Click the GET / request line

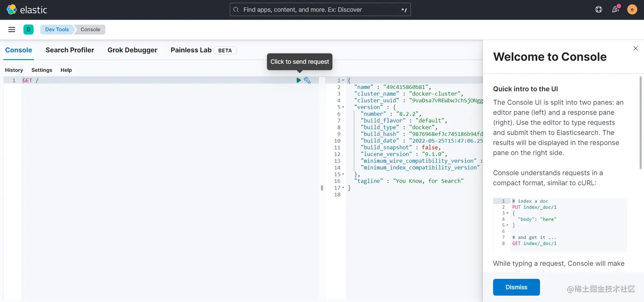(x=31, y=80)
